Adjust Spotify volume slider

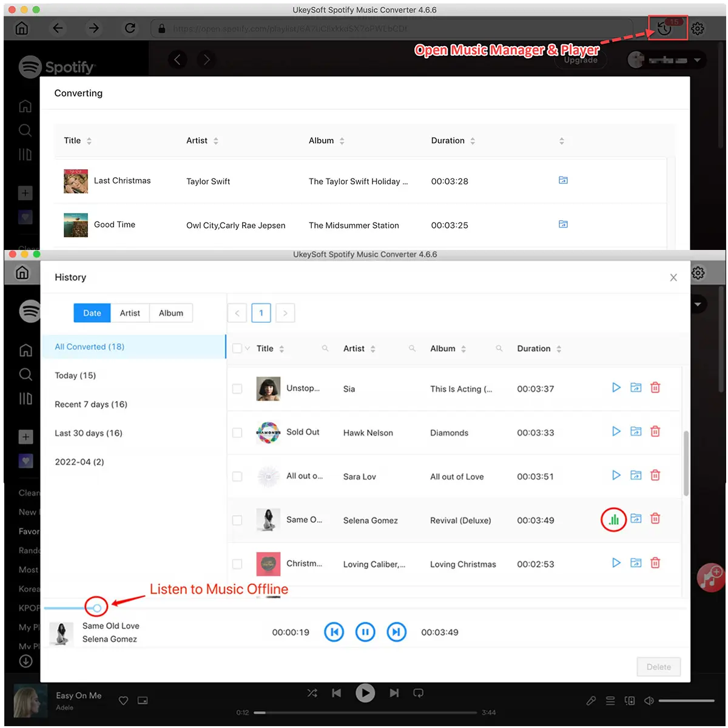687,701
